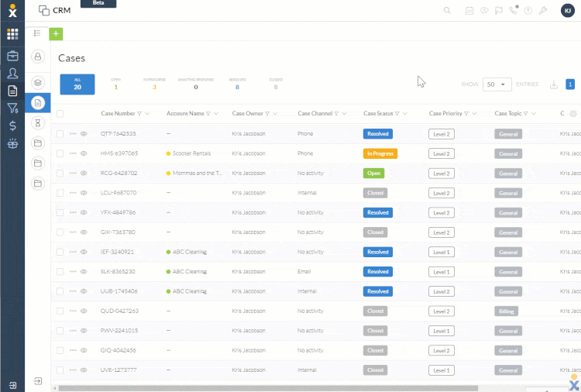Check the box for case RCG-6428702

[60, 173]
